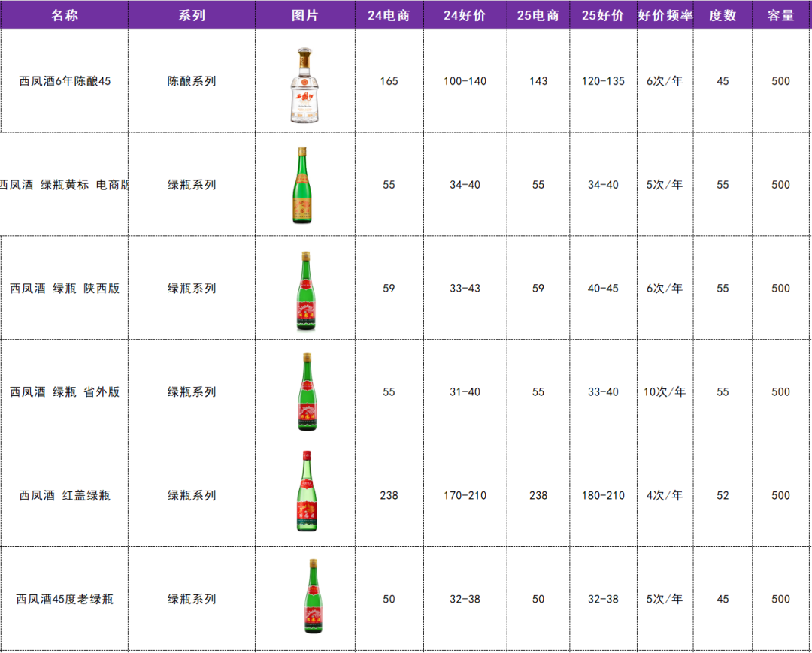The width and height of the screenshot is (812, 653).
Task: Click 24电商 value 59
Action: (389, 289)
